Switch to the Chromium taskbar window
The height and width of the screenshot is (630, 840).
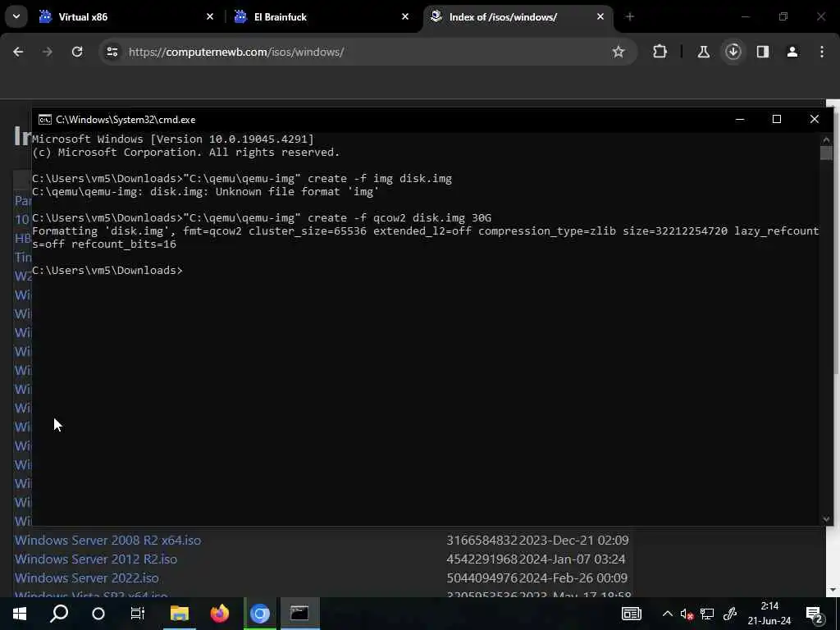coord(260,614)
